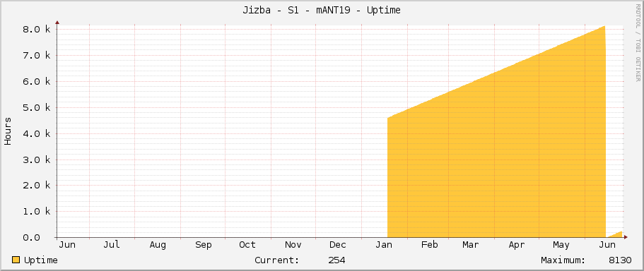The height and width of the screenshot is (271, 644).
Task: Click the '7.0 k' y-axis label
Action: (x=37, y=55)
